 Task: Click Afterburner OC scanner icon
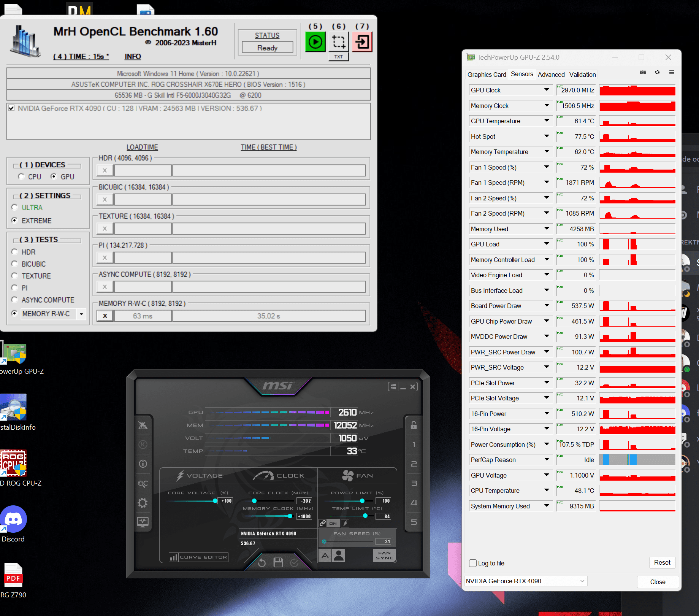[143, 483]
